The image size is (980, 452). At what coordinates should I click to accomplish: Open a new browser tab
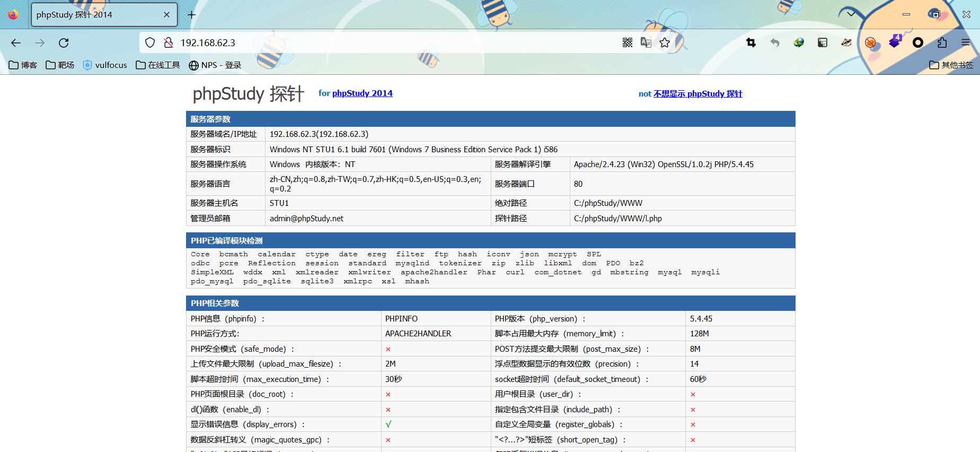192,15
